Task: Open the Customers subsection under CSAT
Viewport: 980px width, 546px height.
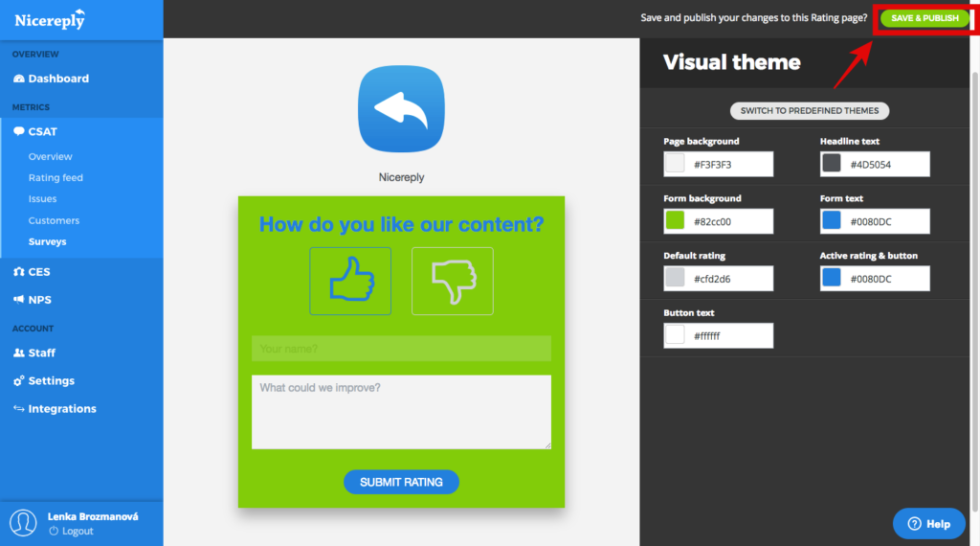Action: (x=54, y=220)
